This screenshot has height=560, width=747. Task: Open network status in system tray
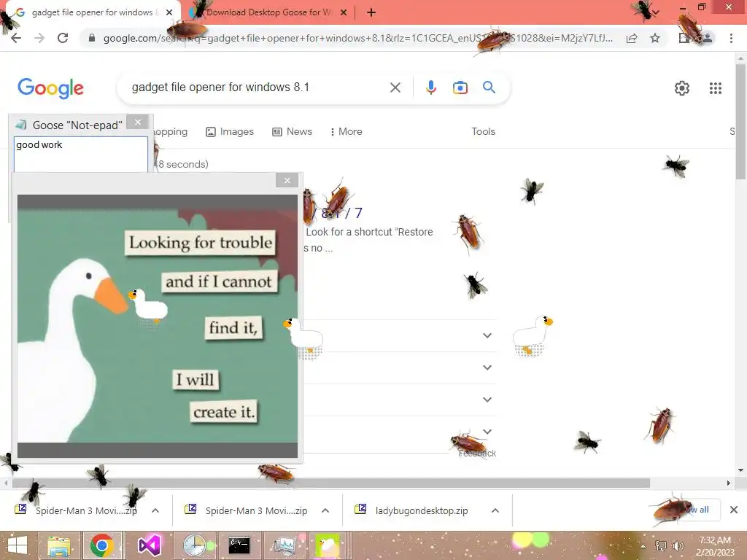[x=661, y=545]
